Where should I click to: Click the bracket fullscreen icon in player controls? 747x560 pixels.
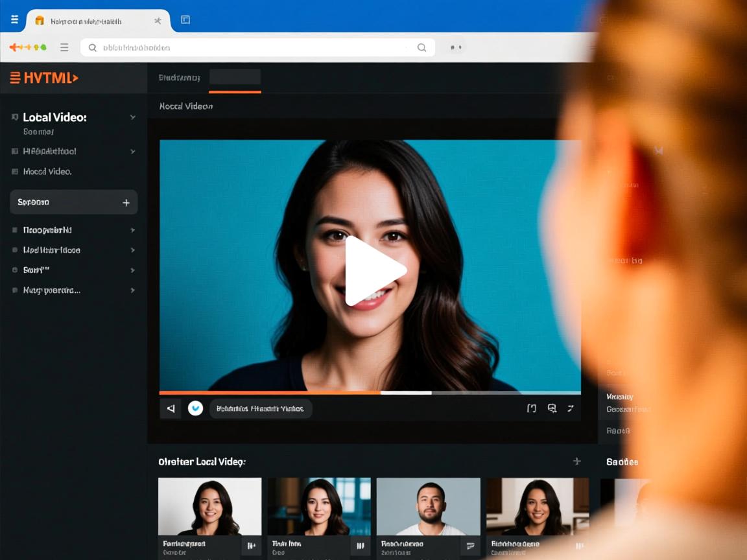coord(531,408)
